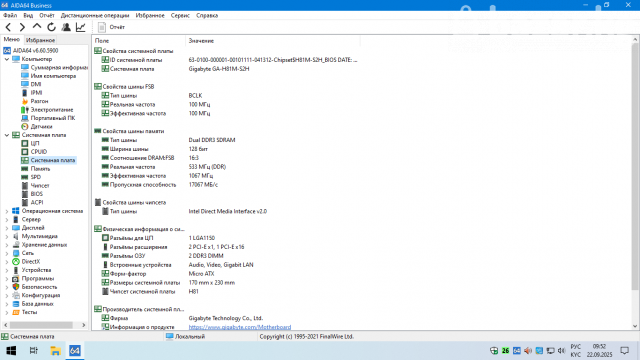Click the IPMI icon in tree
Image resolution: width=640 pixels, height=360 pixels.
pos(25,93)
